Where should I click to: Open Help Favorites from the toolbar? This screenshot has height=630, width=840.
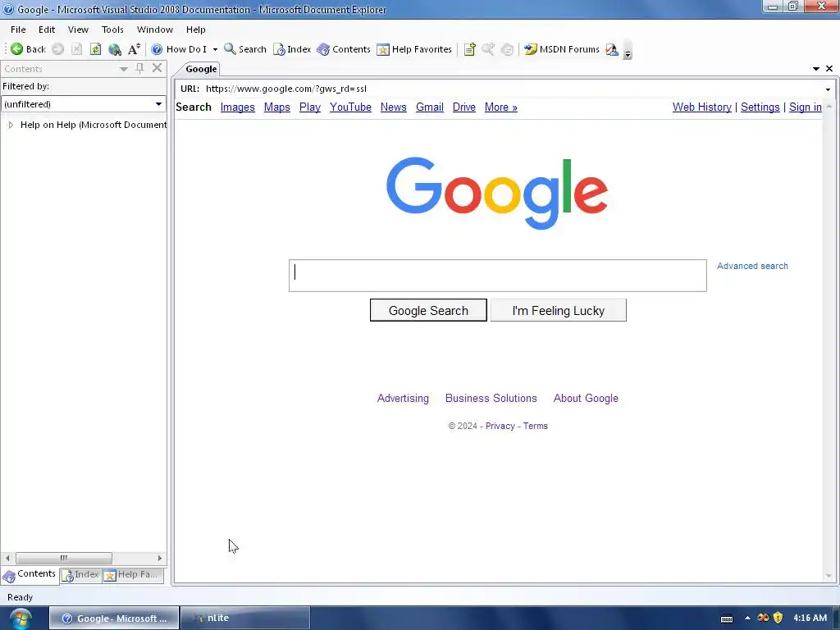tap(414, 49)
